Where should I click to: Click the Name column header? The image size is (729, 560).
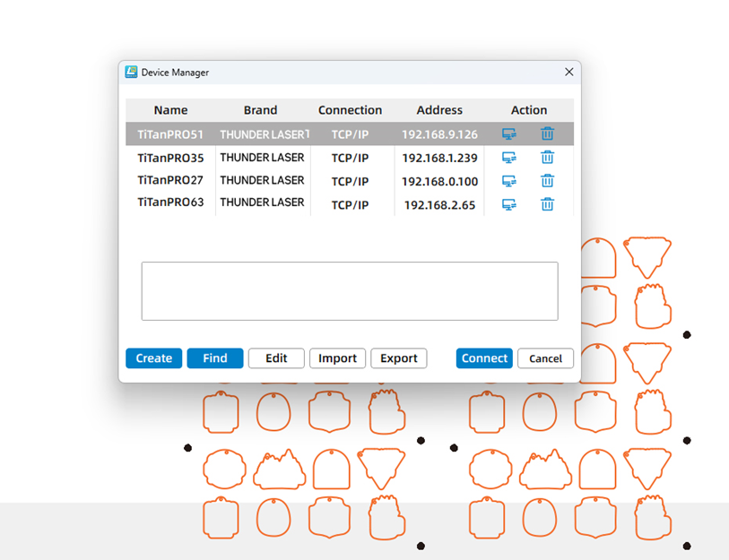pyautogui.click(x=170, y=110)
